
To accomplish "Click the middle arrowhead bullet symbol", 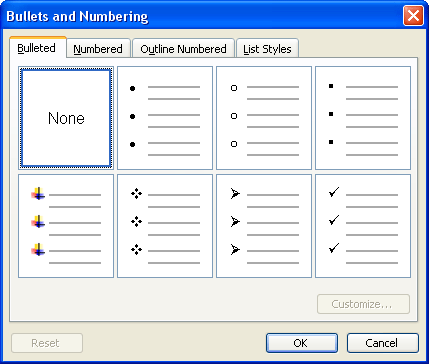I will (235, 221).
